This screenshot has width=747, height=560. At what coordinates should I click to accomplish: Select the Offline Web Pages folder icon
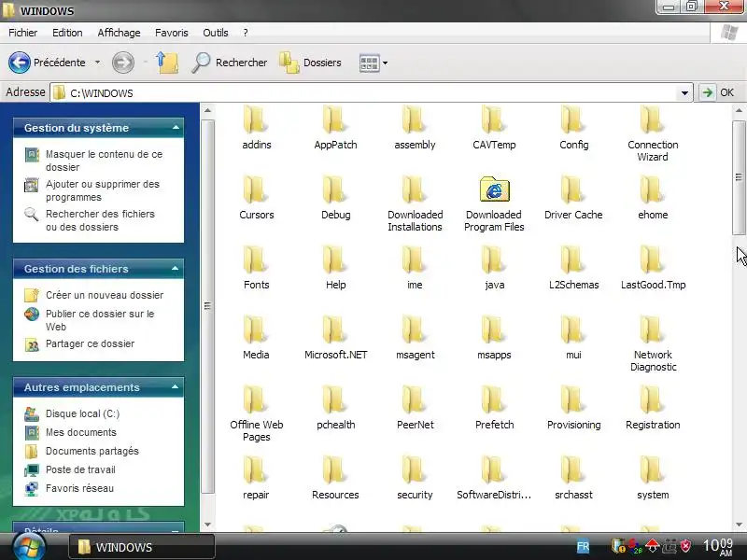pyautogui.click(x=256, y=399)
